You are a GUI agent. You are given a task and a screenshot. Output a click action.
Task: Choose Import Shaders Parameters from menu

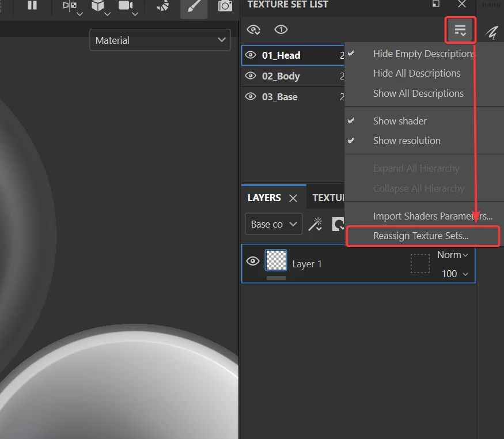(x=425, y=216)
